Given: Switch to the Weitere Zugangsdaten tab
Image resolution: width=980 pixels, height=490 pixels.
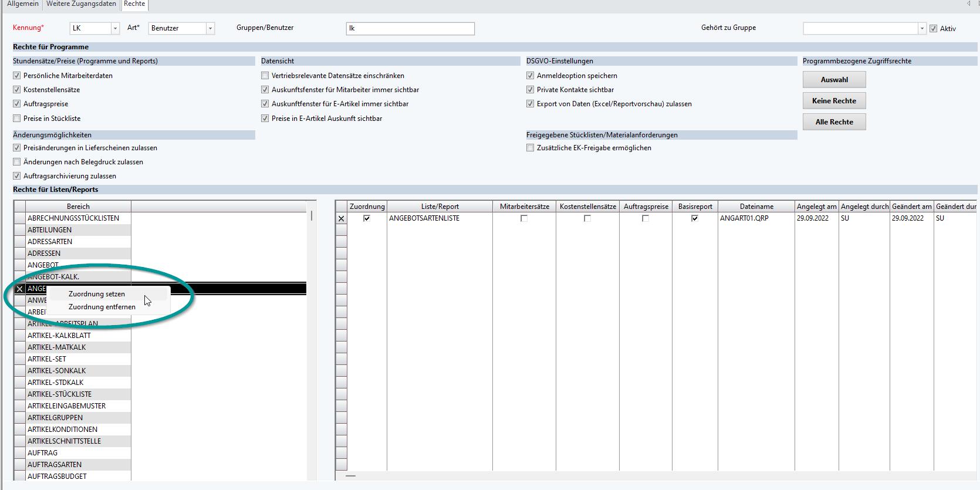Looking at the screenshot, I should (x=81, y=4).
